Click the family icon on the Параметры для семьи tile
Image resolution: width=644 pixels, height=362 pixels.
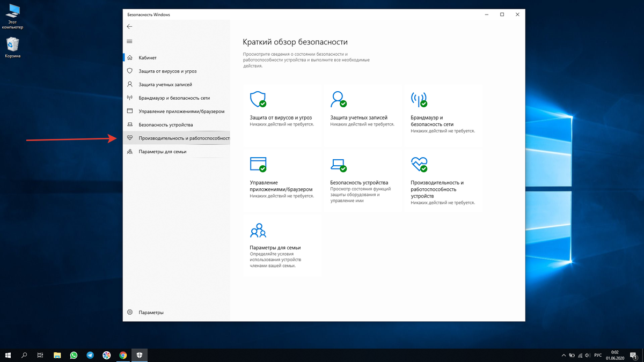click(x=258, y=230)
